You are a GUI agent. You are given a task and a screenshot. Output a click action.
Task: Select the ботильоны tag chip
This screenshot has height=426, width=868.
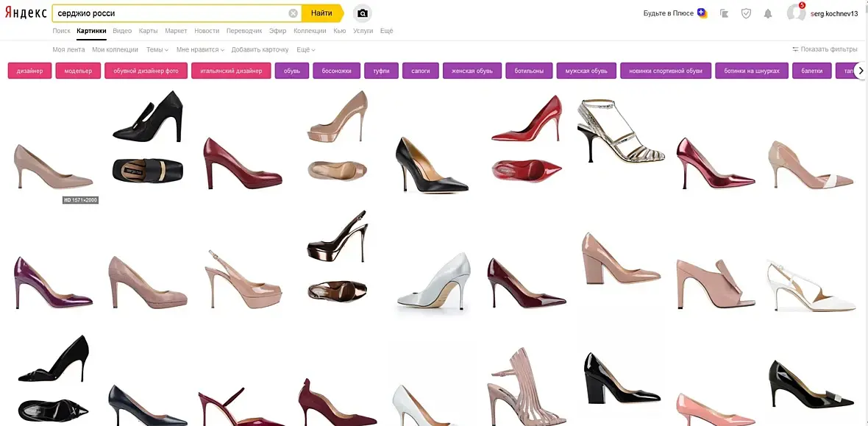click(x=529, y=71)
